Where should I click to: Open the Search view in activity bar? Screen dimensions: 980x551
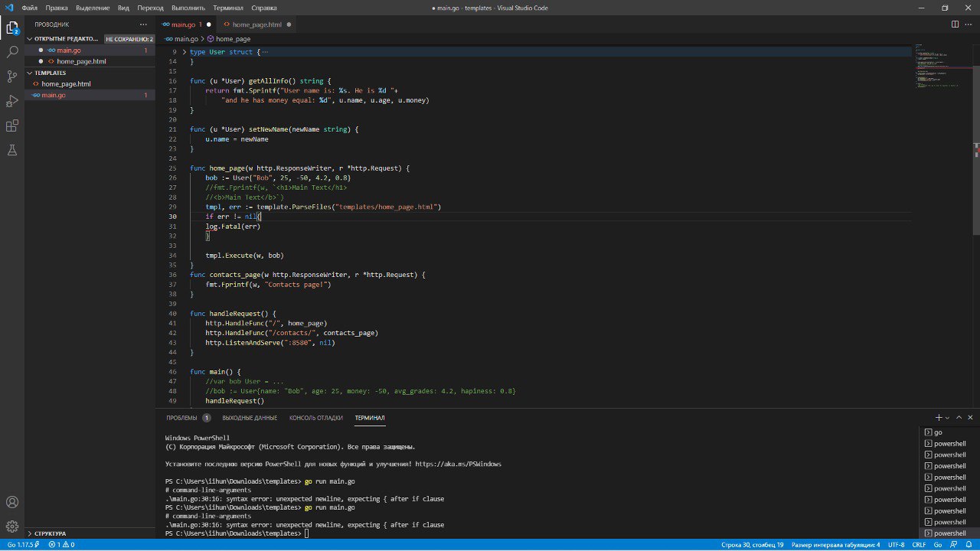tap(12, 52)
